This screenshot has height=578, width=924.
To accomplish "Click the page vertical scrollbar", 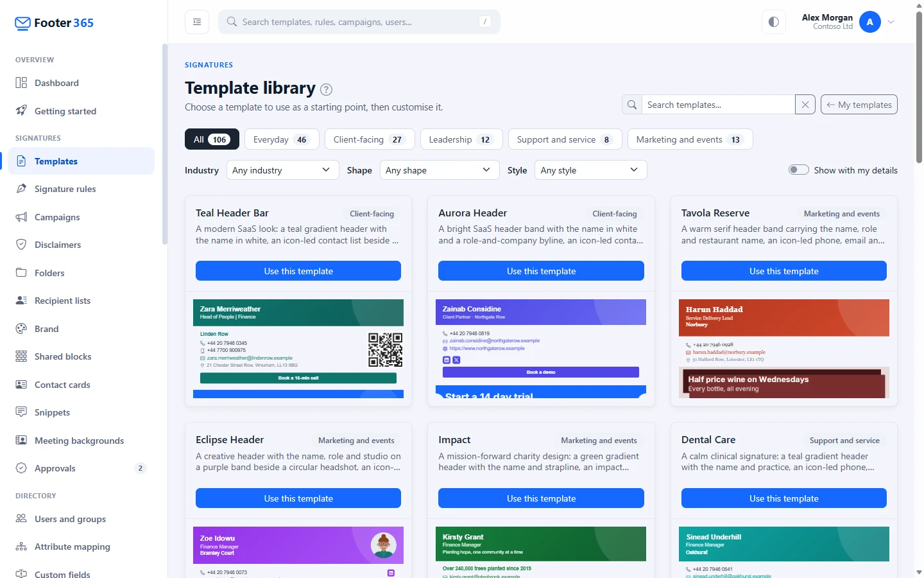I will tap(919, 87).
